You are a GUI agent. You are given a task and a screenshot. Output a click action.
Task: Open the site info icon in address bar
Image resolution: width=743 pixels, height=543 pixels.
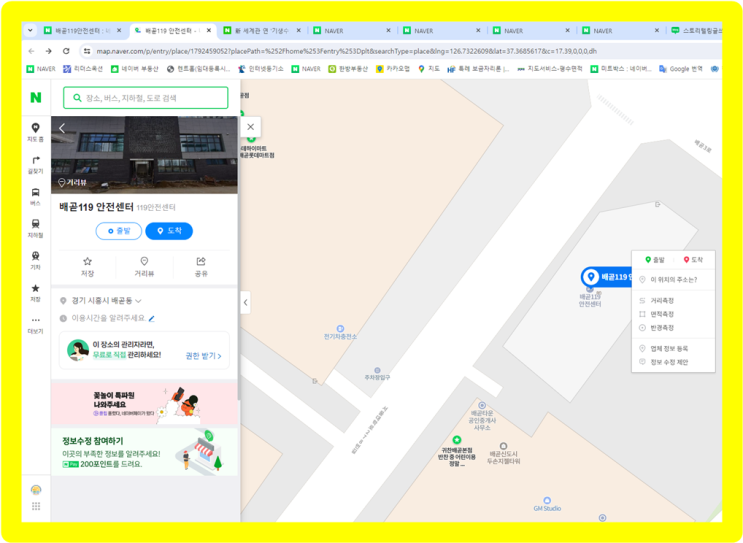coord(87,51)
